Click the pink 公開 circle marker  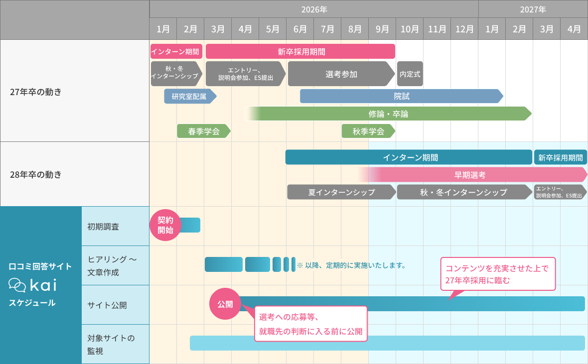[x=225, y=304]
